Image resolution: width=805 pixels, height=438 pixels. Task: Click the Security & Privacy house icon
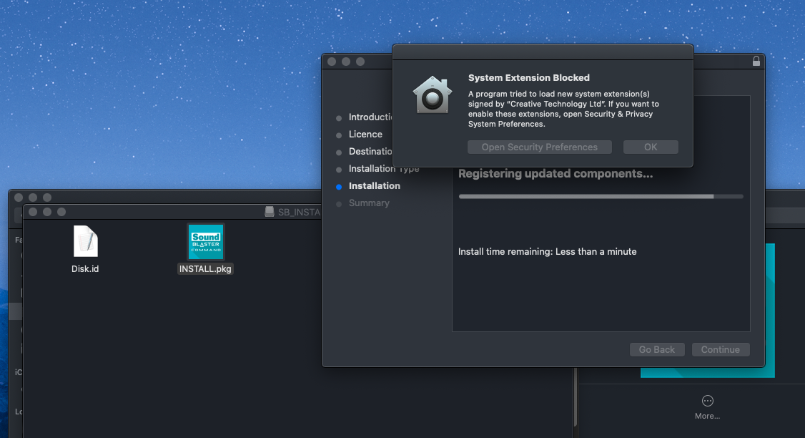tap(432, 95)
